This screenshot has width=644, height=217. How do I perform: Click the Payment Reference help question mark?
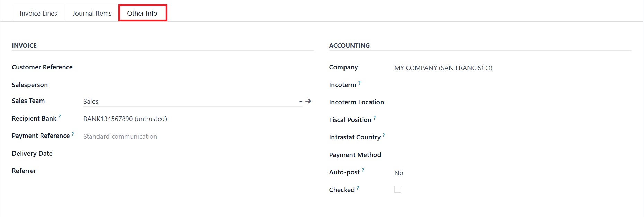[73, 134]
